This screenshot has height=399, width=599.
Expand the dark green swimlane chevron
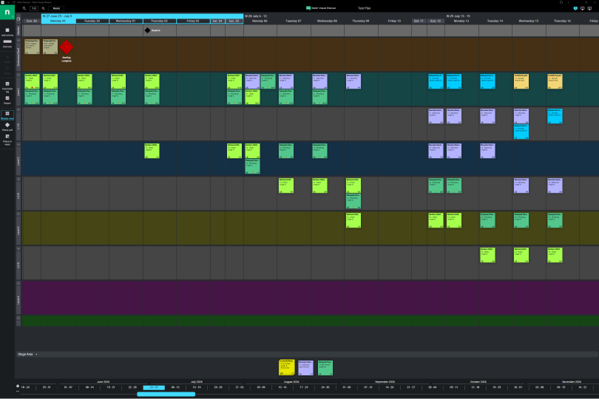tap(18, 318)
